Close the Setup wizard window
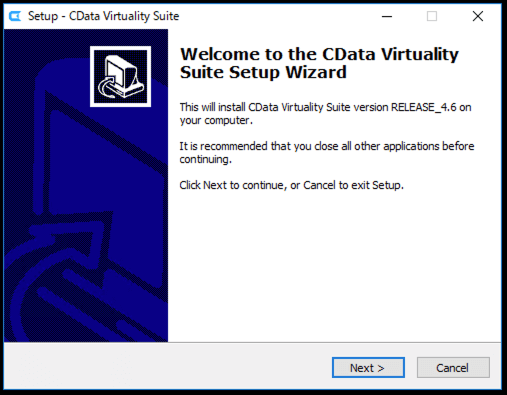The width and height of the screenshot is (507, 395). point(478,16)
